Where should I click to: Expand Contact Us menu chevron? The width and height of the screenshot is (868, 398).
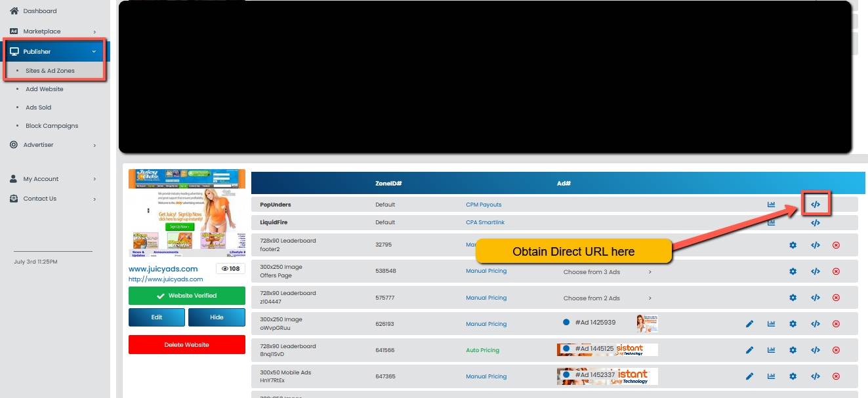pos(94,199)
